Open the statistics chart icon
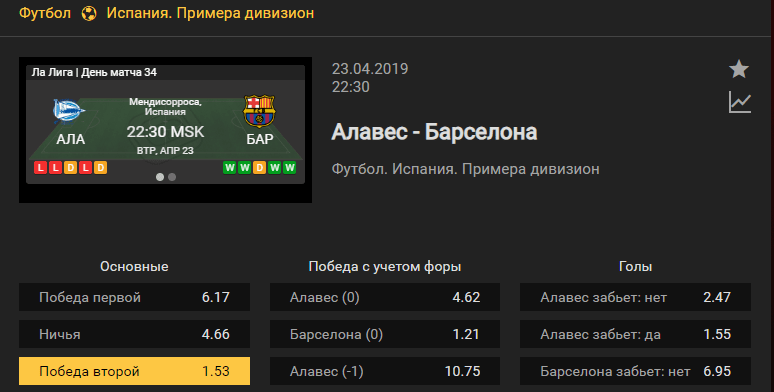The image size is (774, 392). coord(739,103)
